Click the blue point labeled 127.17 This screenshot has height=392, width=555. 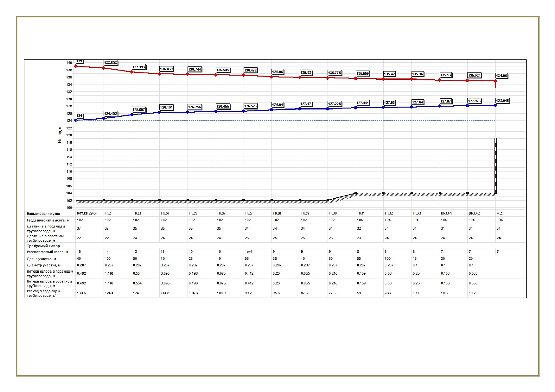tap(300, 109)
